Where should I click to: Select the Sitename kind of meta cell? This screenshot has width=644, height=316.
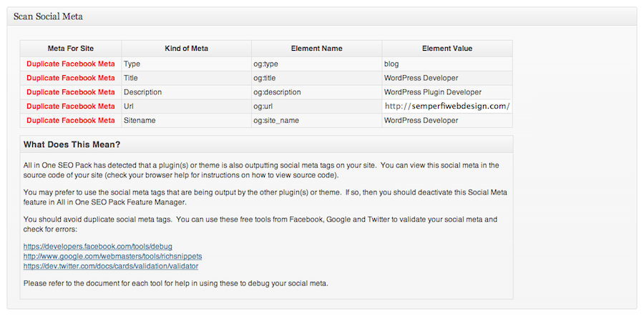(142, 120)
